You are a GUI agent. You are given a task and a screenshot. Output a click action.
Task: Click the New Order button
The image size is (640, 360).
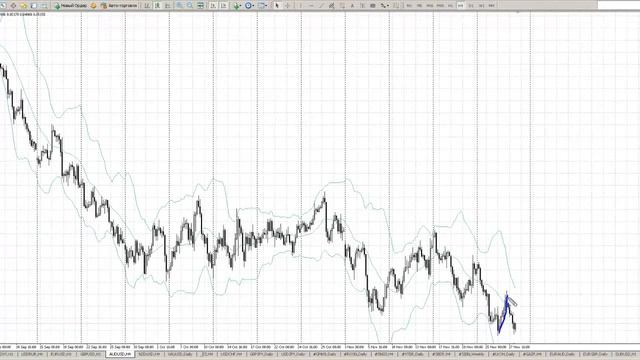(71, 6)
